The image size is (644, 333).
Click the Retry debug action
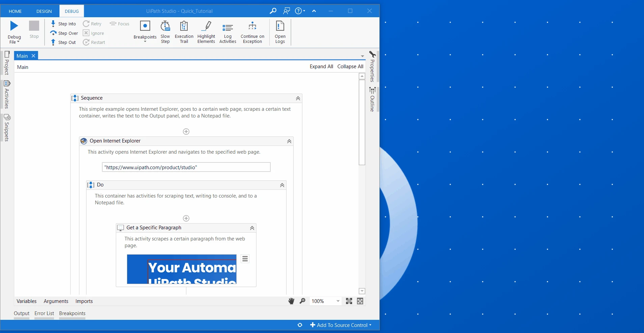pos(92,24)
